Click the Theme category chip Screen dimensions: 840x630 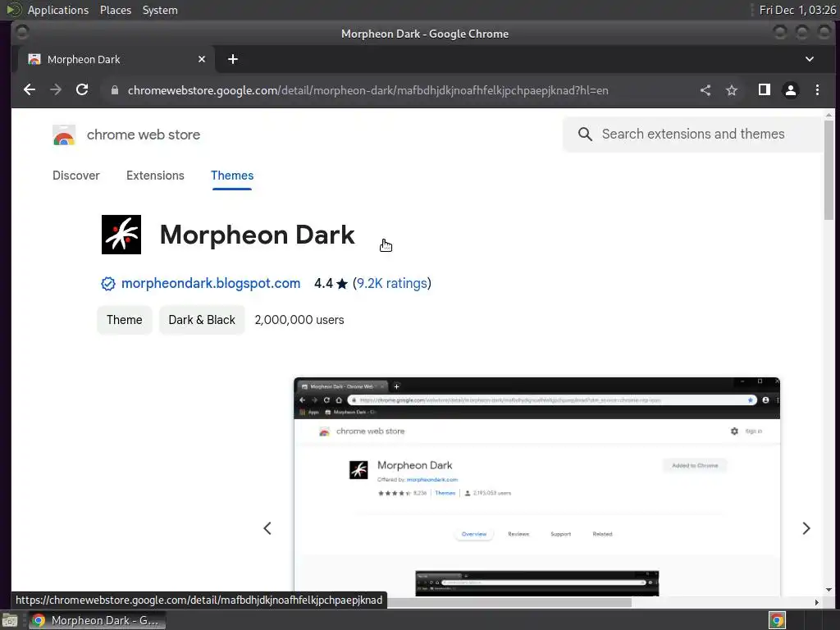point(125,320)
